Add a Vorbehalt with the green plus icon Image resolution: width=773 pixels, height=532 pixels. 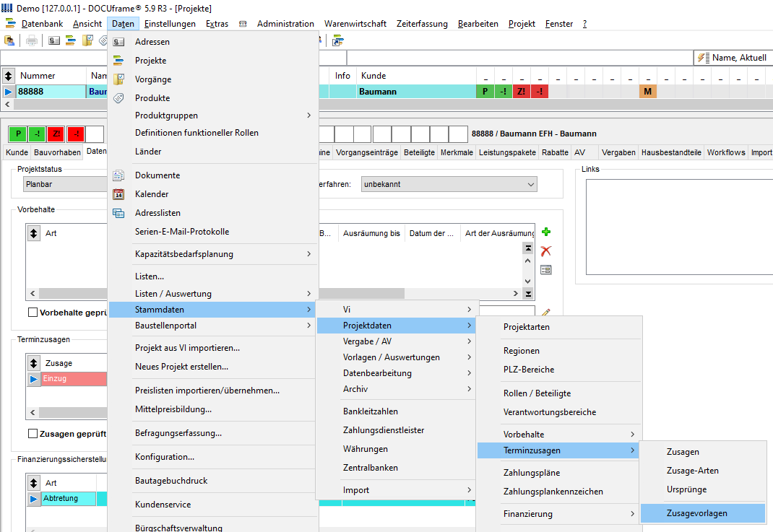click(545, 232)
